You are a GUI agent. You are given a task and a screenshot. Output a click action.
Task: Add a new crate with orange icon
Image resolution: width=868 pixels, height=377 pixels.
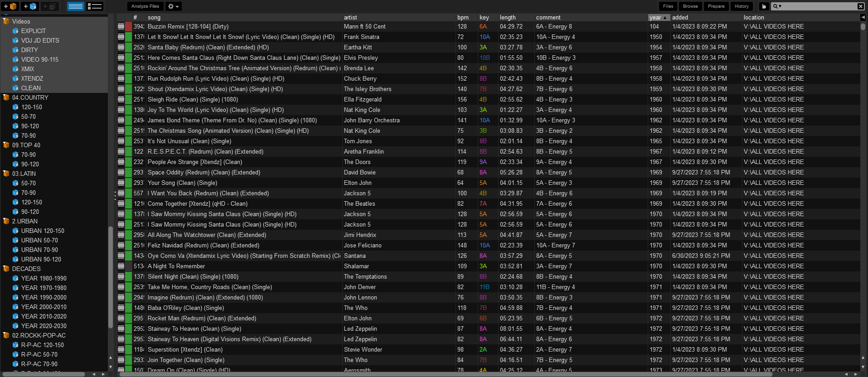10,6
